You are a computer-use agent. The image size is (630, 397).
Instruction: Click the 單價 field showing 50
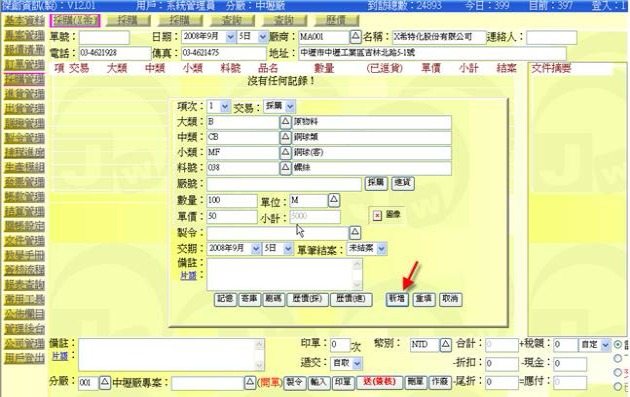(232, 217)
